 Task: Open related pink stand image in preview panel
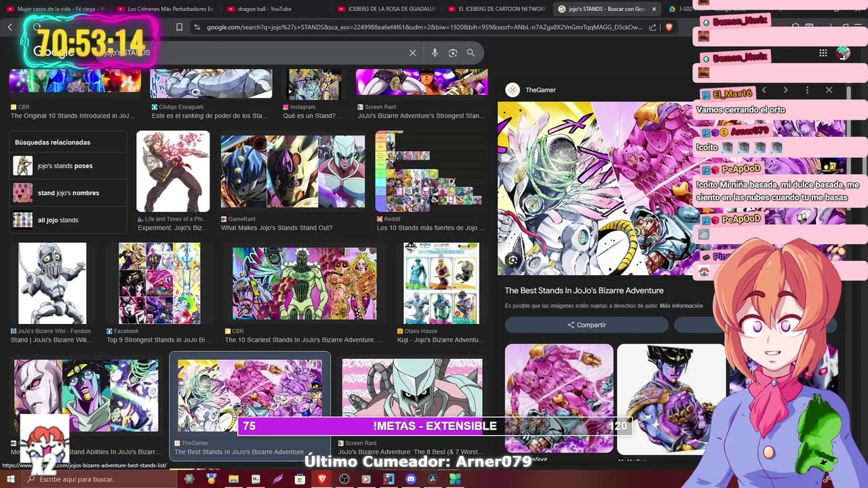[x=559, y=398]
